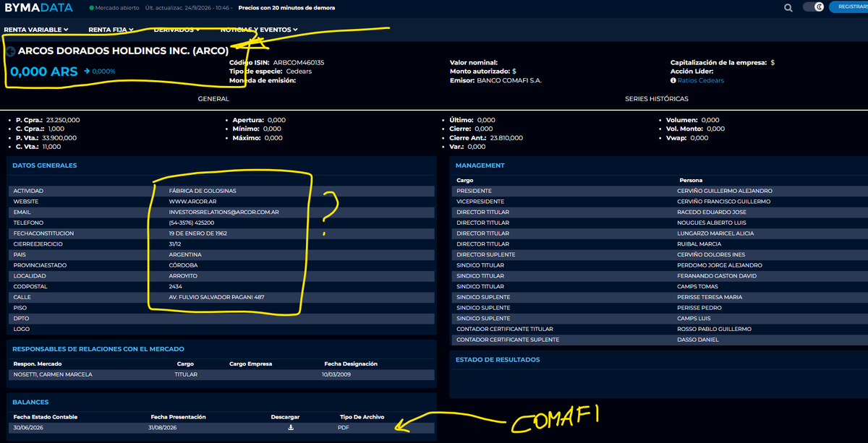This screenshot has height=443, width=868.
Task: Click the Estado de Resultados panel header
Action: tap(498, 360)
